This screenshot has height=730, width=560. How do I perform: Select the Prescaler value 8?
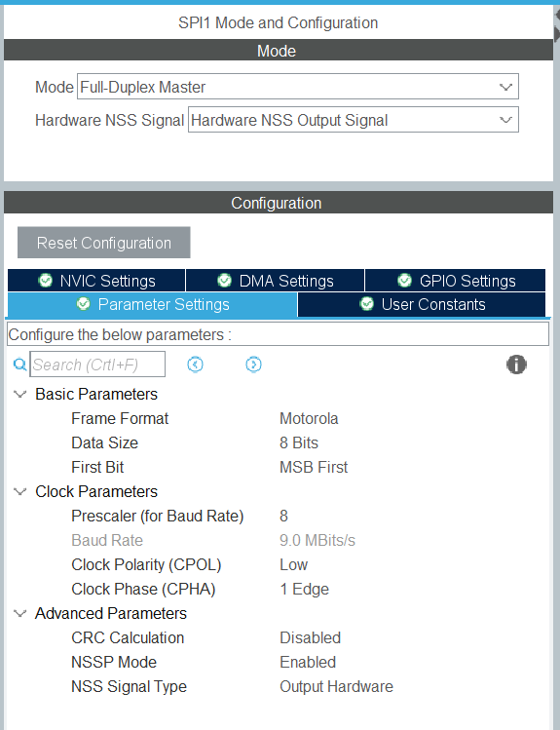point(283,516)
